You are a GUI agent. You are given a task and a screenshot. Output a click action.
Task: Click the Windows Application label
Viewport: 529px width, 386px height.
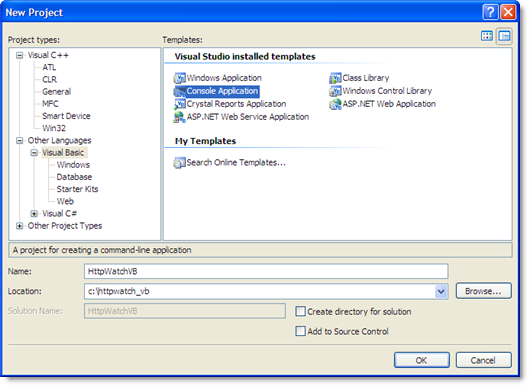point(224,78)
